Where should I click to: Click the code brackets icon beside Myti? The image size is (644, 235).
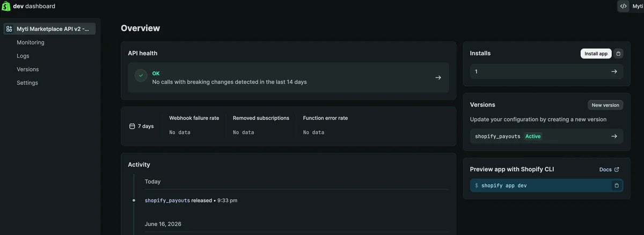[x=623, y=6]
